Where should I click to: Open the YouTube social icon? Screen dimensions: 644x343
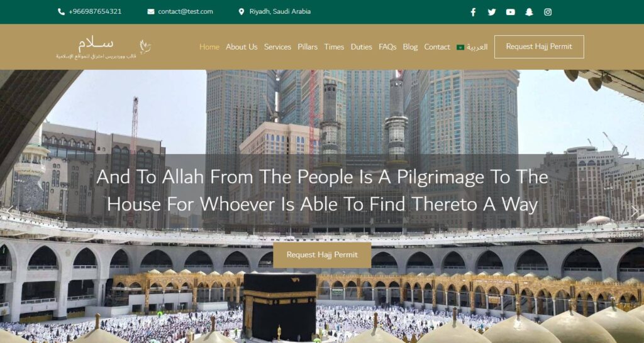click(x=511, y=12)
